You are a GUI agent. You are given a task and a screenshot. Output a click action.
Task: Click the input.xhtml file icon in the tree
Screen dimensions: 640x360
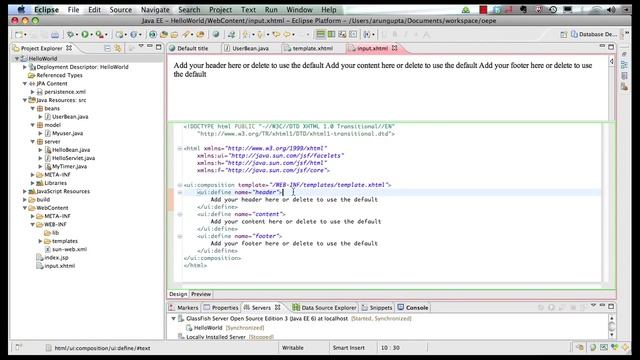[x=40, y=266]
